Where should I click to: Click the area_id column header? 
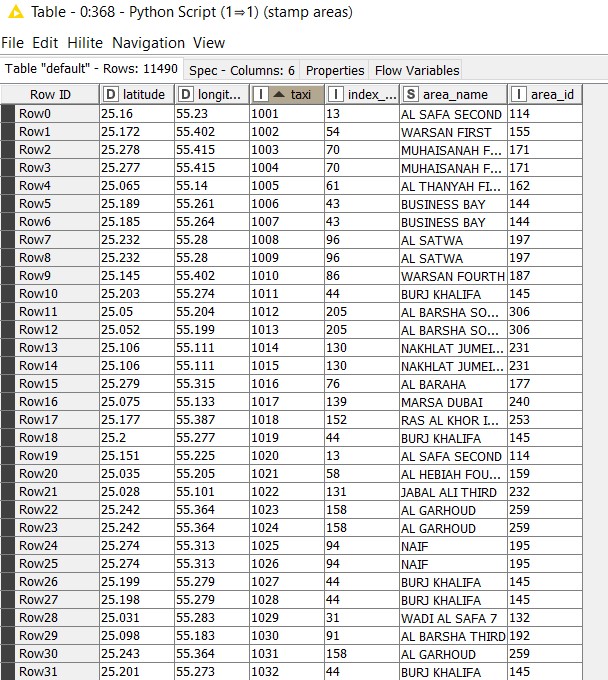click(x=545, y=94)
